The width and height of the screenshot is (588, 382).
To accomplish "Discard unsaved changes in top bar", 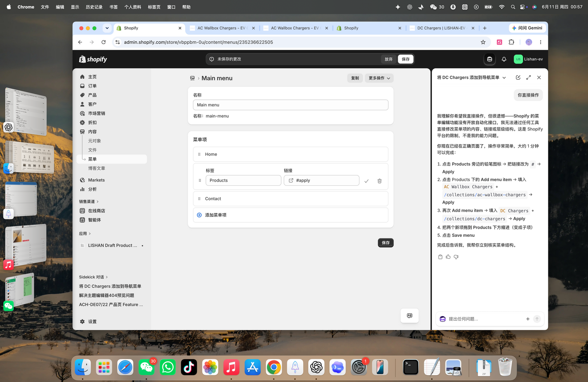I will click(388, 59).
